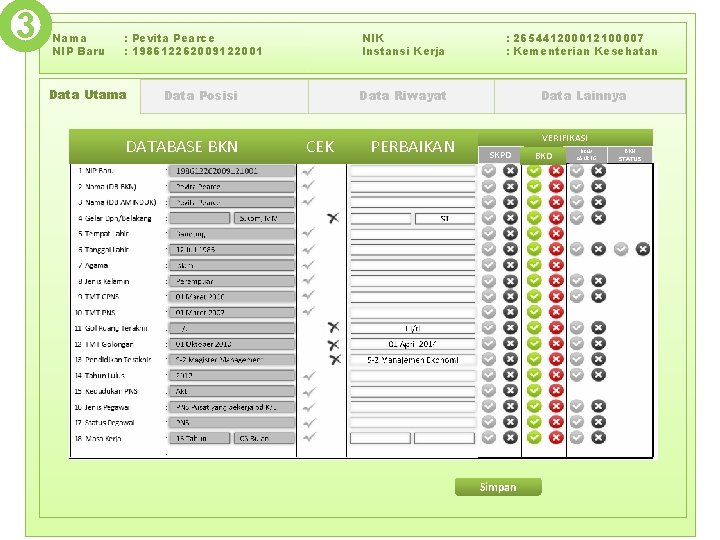Toggle CEK cross mark for Gol Ruang Terakhir
Screen dimensions: 720x540
click(x=333, y=327)
